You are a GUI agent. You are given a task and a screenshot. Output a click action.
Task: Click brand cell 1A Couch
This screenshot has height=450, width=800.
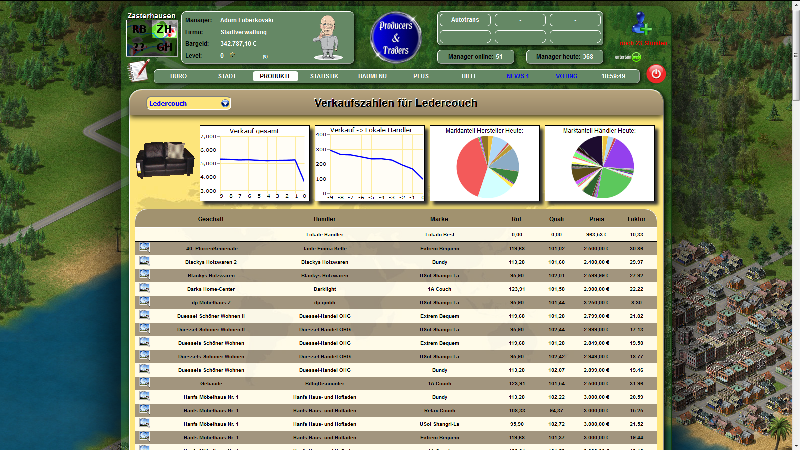pos(439,289)
